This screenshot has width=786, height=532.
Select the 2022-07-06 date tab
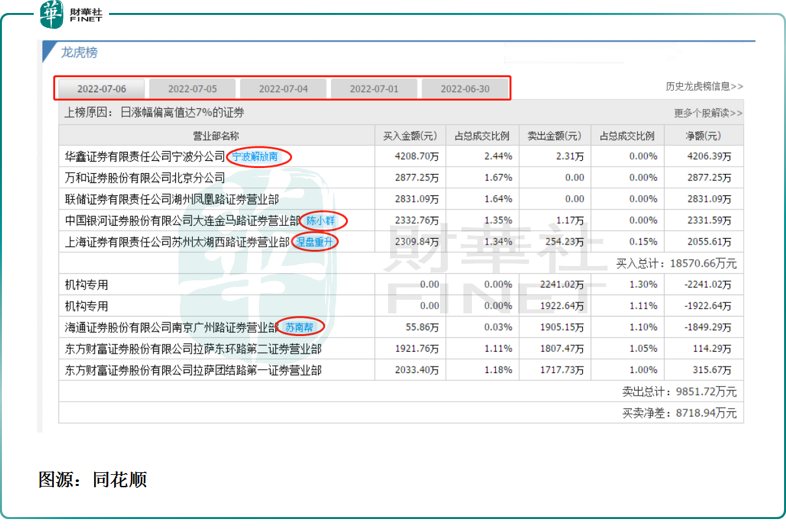(101, 89)
